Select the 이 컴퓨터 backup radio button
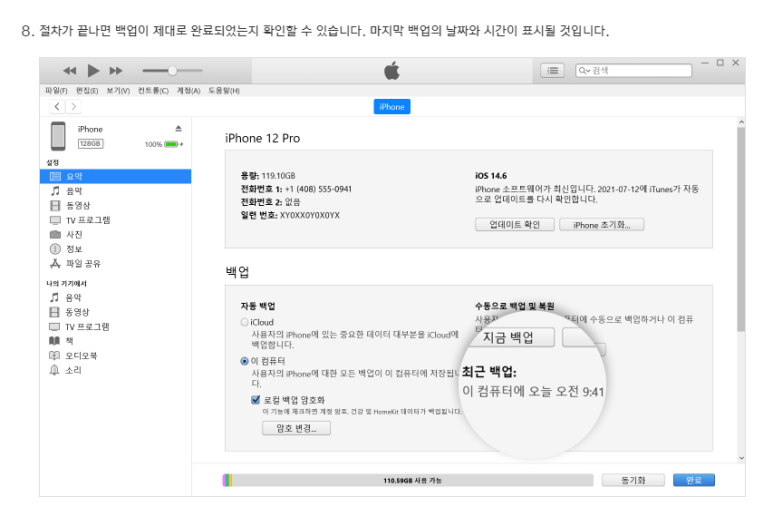This screenshot has height=526, width=773. pos(245,361)
